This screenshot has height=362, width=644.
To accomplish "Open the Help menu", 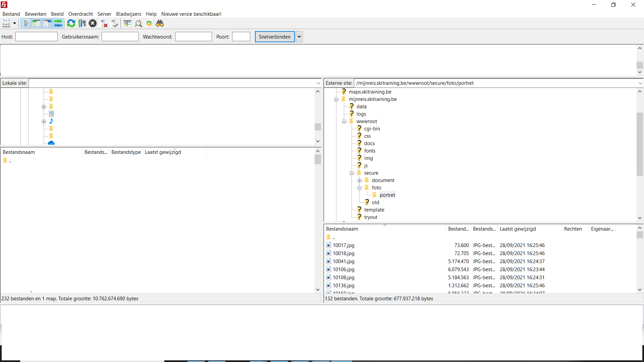I will pyautogui.click(x=151, y=14).
